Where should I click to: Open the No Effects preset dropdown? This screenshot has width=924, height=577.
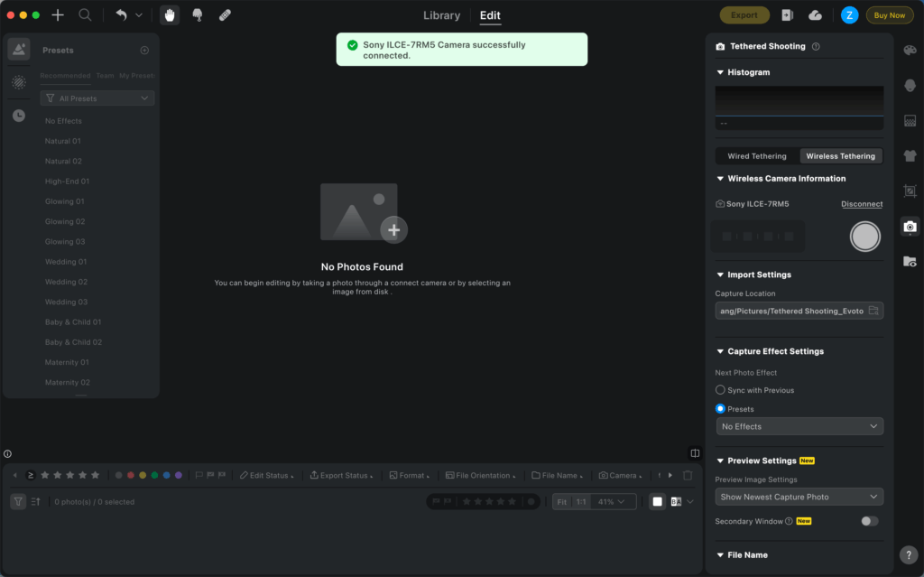(799, 426)
